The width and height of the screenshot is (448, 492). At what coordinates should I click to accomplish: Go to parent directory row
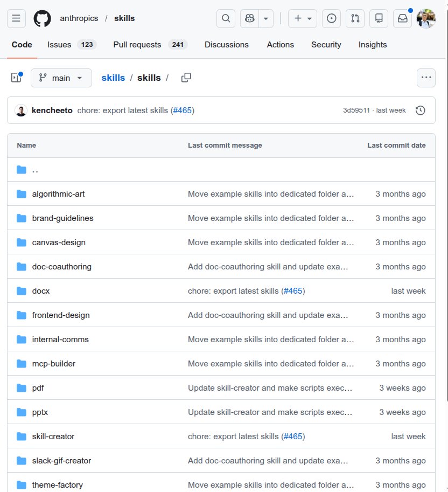point(221,170)
